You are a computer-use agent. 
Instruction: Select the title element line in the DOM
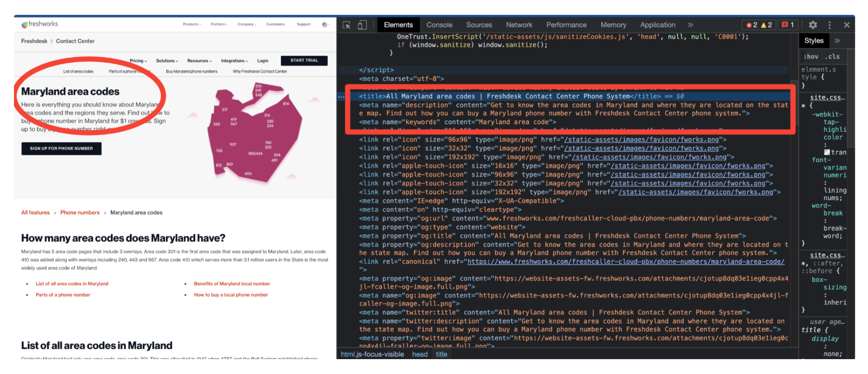[x=522, y=97]
